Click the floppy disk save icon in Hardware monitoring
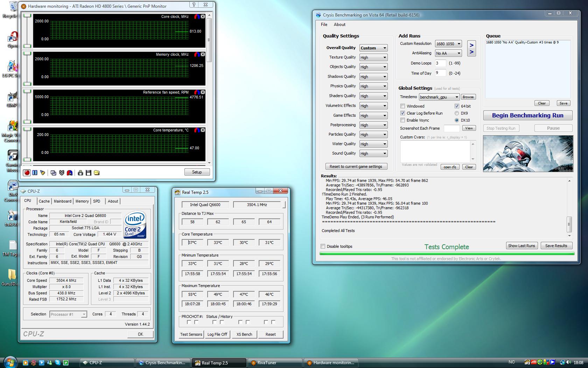 tap(89, 172)
